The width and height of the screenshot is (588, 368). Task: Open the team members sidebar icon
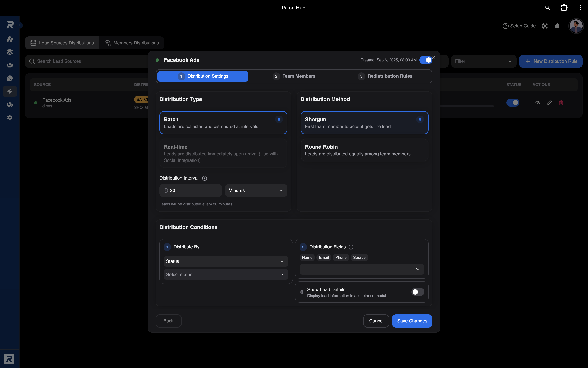[10, 105]
